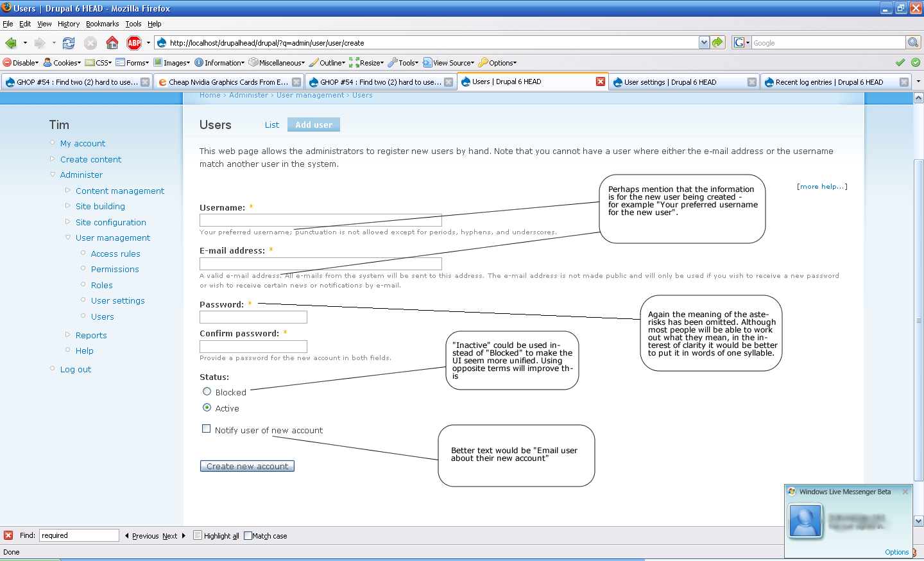This screenshot has height=561, width=924.
Task: Toggle Highlight all in Find bar
Action: pyautogui.click(x=216, y=536)
